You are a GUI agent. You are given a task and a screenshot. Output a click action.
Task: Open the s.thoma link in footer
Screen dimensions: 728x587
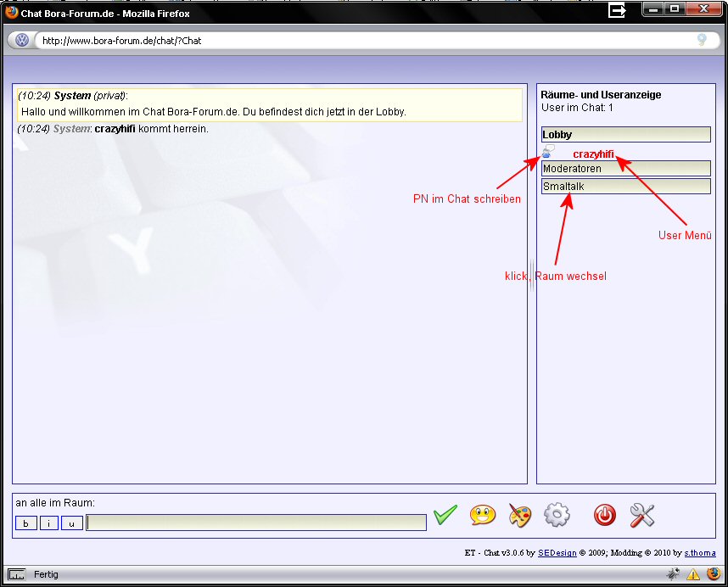click(x=700, y=553)
